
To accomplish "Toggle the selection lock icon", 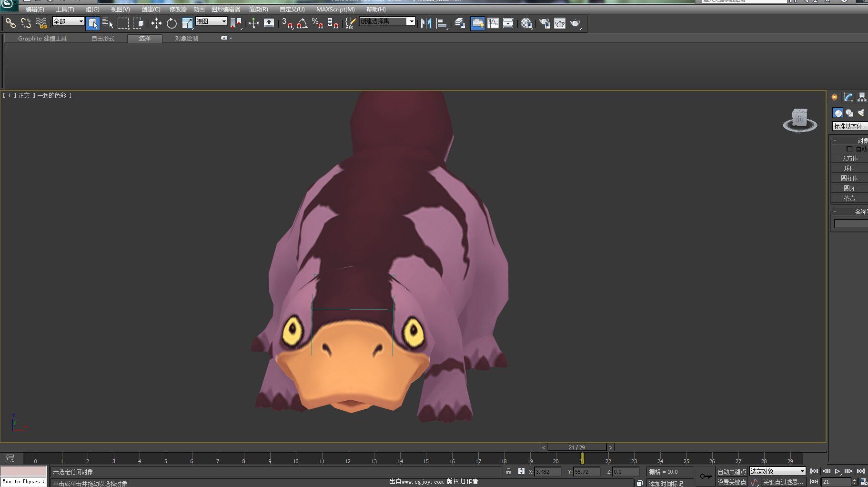I will pos(508,471).
